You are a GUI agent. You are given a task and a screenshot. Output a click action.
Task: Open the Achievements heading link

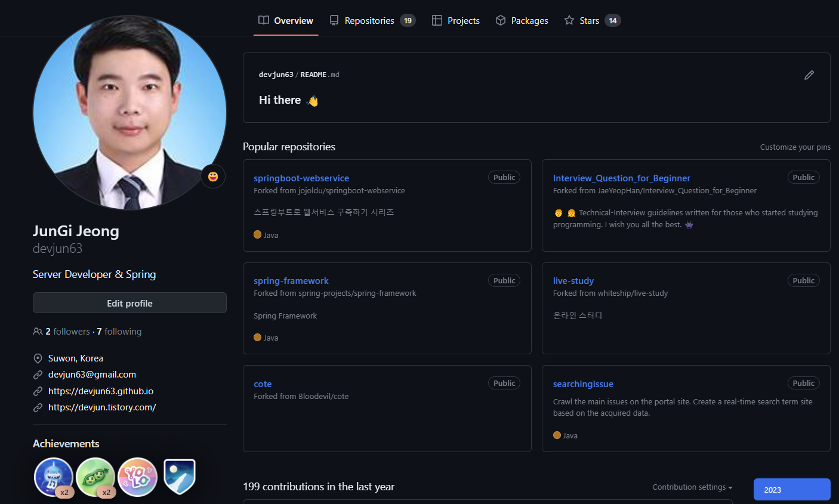pyautogui.click(x=66, y=444)
